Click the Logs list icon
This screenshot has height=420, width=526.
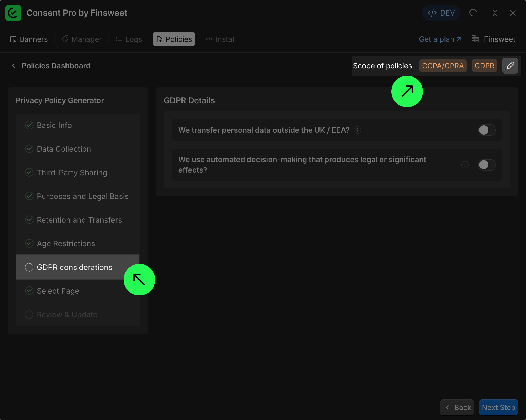click(x=119, y=39)
